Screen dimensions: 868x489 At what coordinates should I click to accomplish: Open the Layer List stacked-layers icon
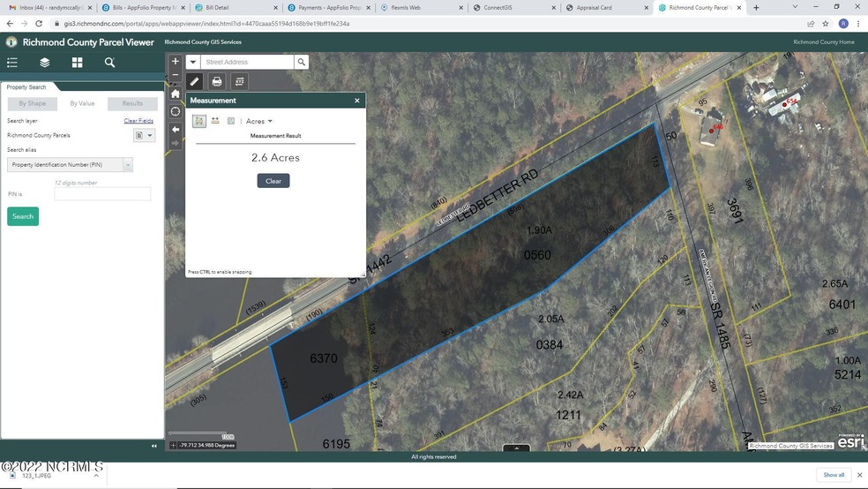click(x=45, y=63)
